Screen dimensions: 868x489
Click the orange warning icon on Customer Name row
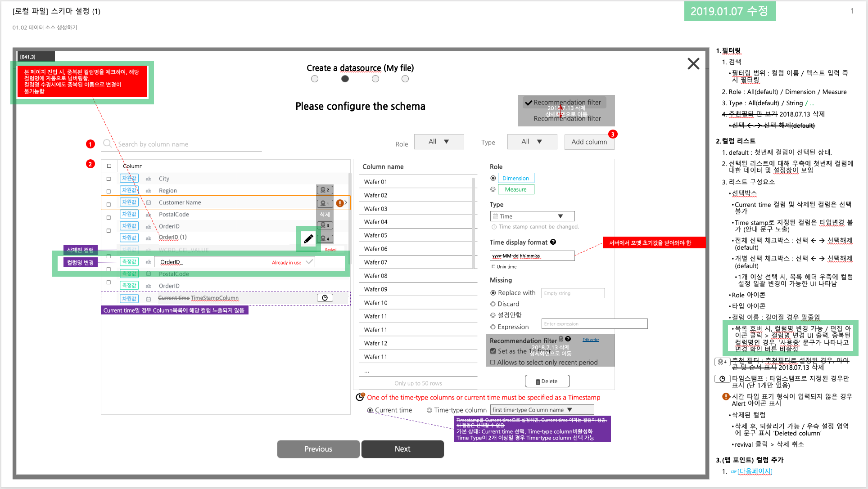coord(340,203)
